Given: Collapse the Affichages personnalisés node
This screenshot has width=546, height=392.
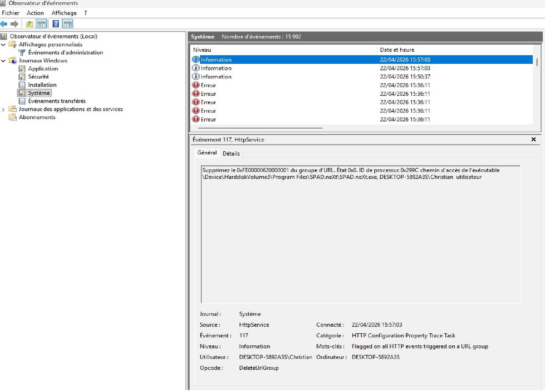Looking at the screenshot, I should pos(3,45).
